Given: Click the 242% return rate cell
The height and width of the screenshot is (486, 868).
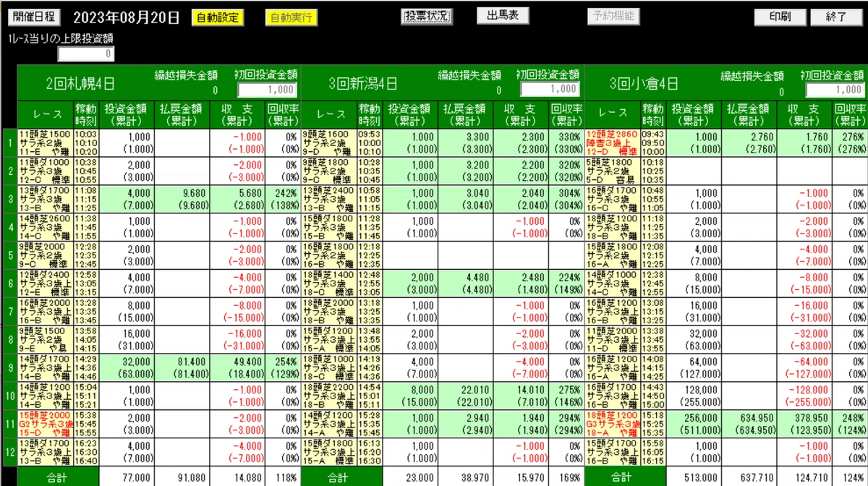Looking at the screenshot, I should click(282, 199).
